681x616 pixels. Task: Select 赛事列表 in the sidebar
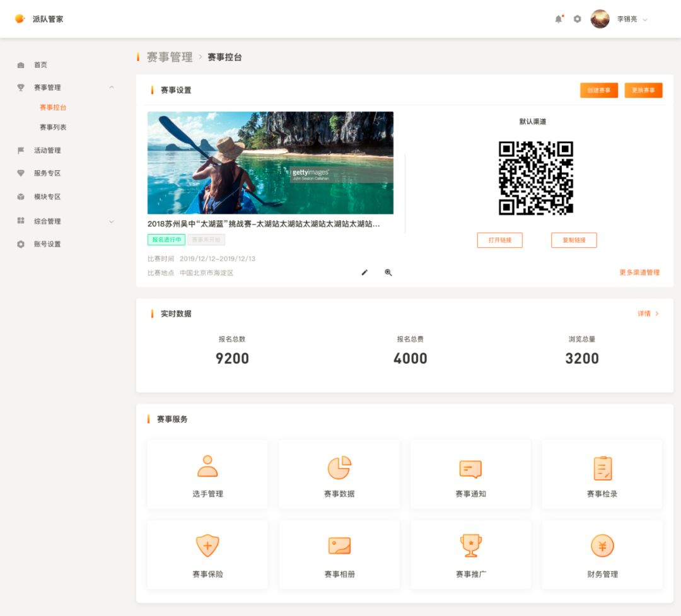(x=53, y=127)
